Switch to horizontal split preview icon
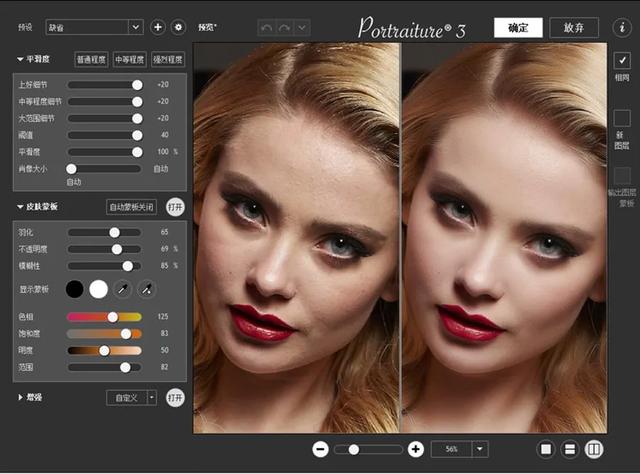This screenshot has height=474, width=640. 569,450
